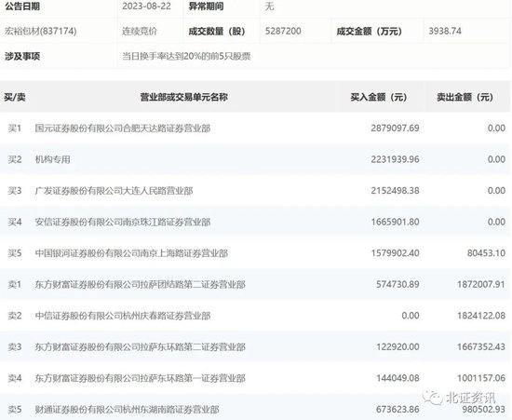Click the 卖5 rank label
512x420 pixels.
click(15, 409)
